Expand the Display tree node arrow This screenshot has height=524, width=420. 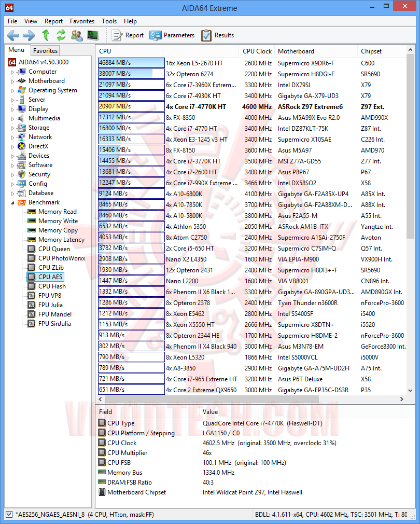pos(13,109)
